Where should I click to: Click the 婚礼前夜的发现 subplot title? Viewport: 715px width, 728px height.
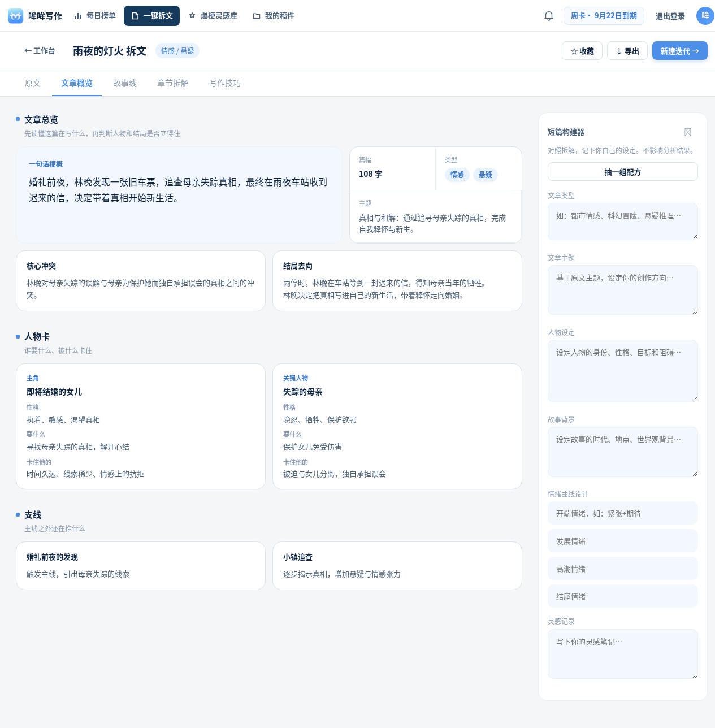[52, 557]
